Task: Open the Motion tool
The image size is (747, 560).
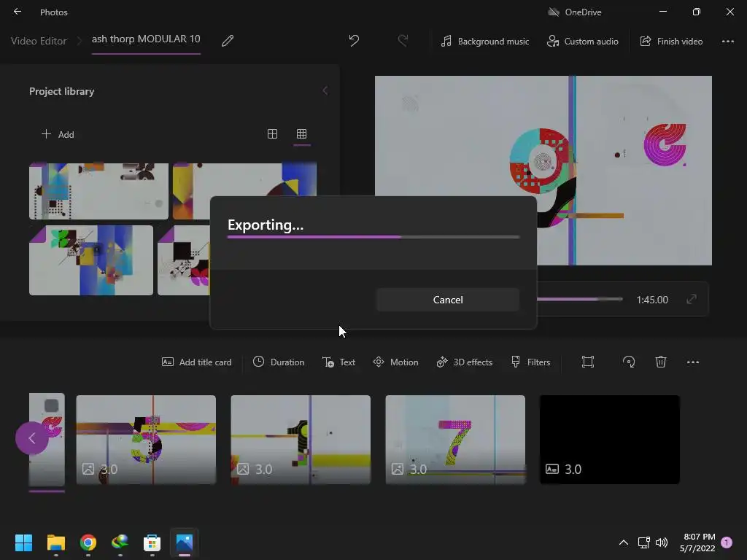Action: pyautogui.click(x=395, y=362)
